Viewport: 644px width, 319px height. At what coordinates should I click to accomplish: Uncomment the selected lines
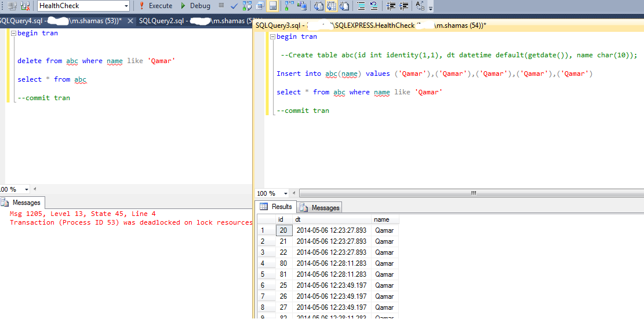click(373, 6)
